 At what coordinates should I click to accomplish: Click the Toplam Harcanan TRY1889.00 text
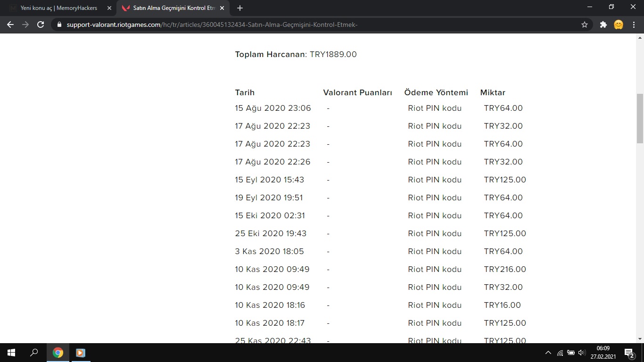tap(296, 54)
